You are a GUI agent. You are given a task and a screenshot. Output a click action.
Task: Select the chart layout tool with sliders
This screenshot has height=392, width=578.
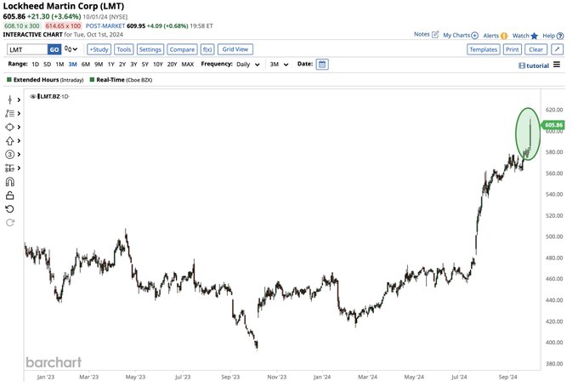(x=10, y=168)
